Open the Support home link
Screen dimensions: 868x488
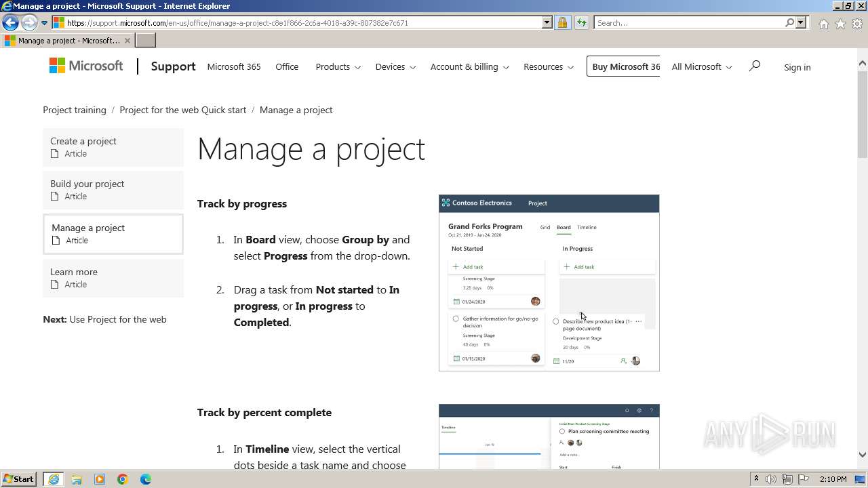(173, 66)
